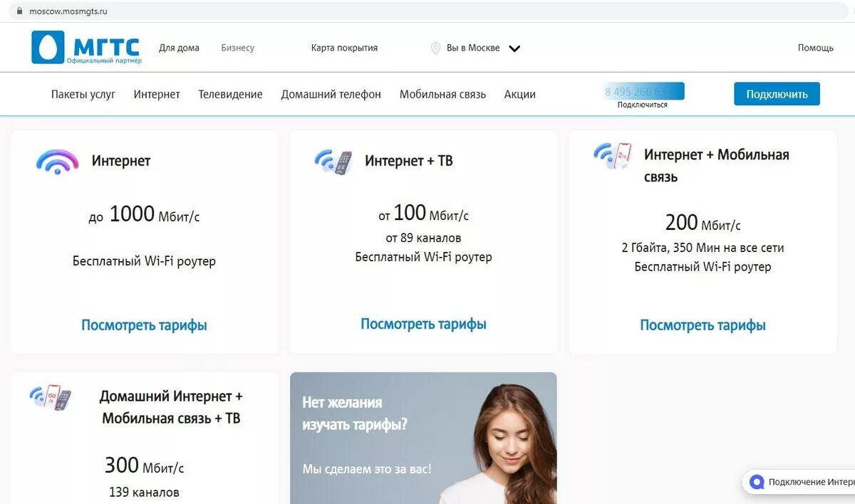
Task: Click the Wi-Fi icon on the Интернет card
Action: click(57, 161)
